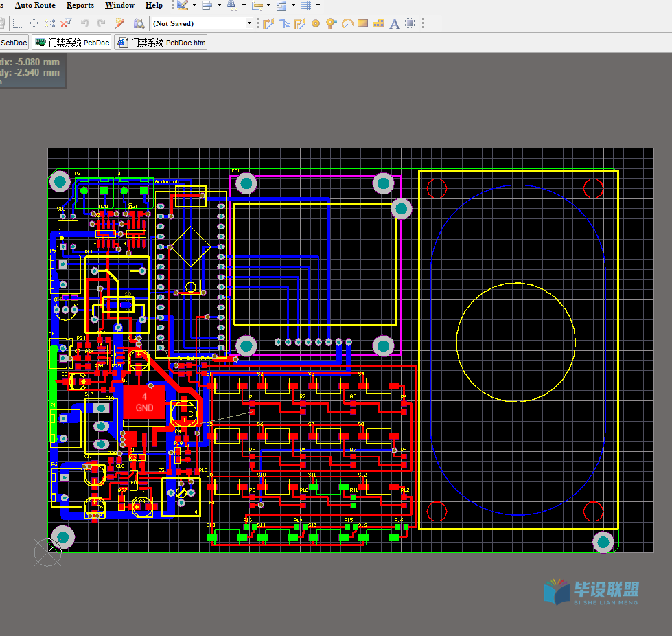
Task: Select the Place Via tool
Action: click(332, 23)
